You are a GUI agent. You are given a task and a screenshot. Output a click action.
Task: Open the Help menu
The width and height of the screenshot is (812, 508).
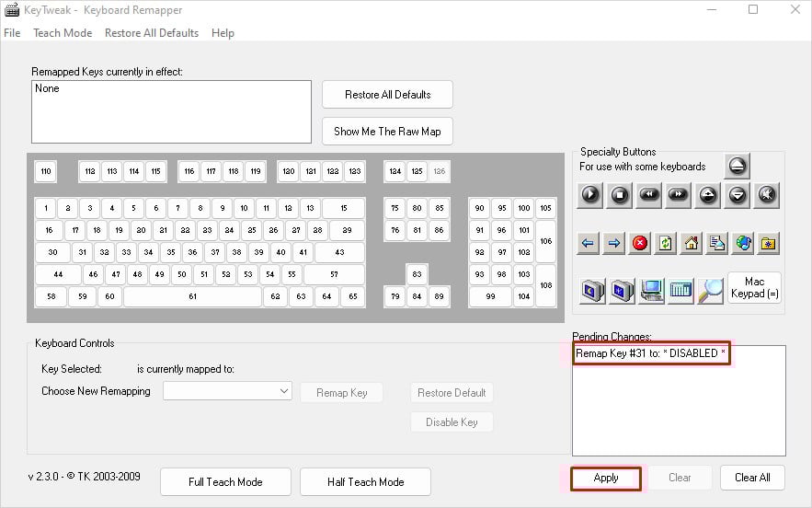(223, 32)
